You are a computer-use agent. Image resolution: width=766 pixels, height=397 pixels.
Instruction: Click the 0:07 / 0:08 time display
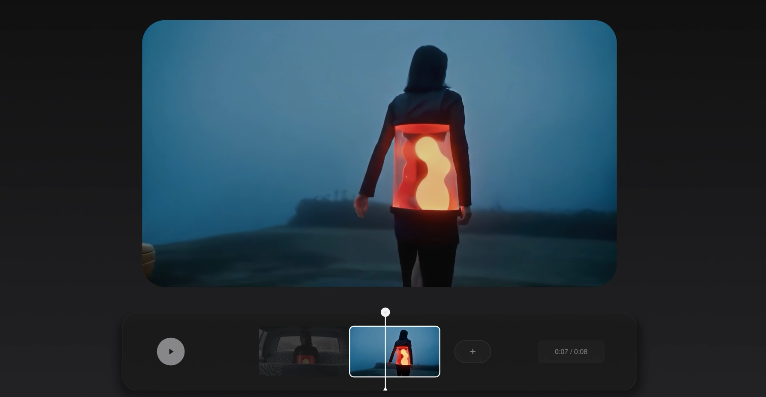point(571,351)
